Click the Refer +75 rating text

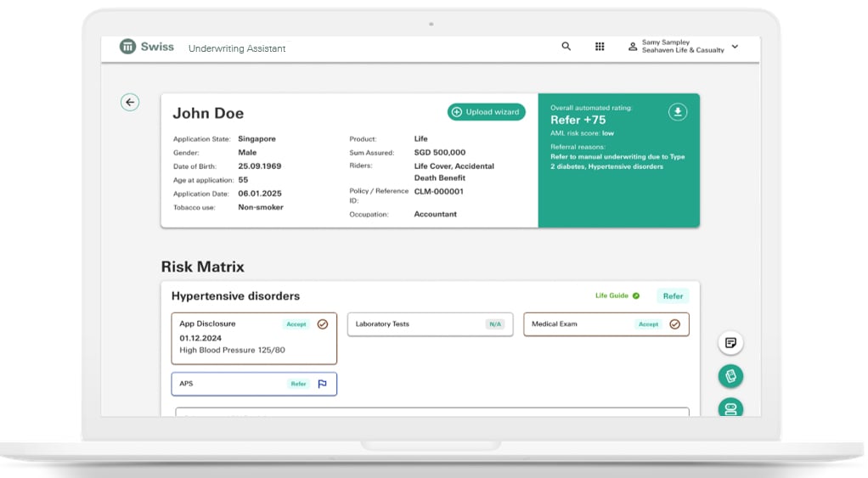pyautogui.click(x=578, y=120)
